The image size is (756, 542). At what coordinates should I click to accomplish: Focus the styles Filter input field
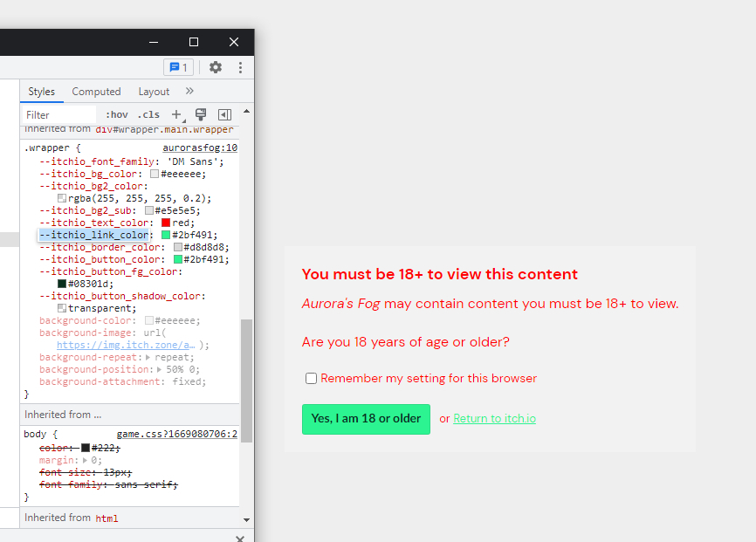pyautogui.click(x=58, y=114)
